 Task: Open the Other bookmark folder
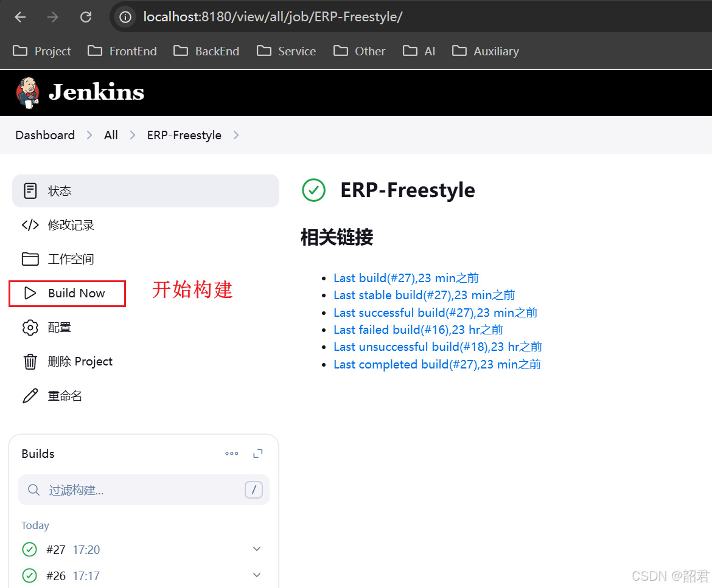pyautogui.click(x=359, y=51)
